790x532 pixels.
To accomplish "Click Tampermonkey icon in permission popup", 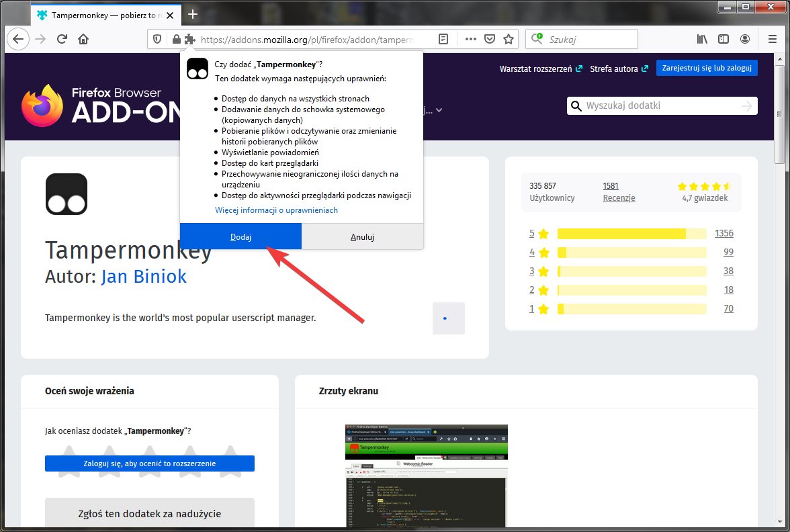I will pyautogui.click(x=197, y=68).
